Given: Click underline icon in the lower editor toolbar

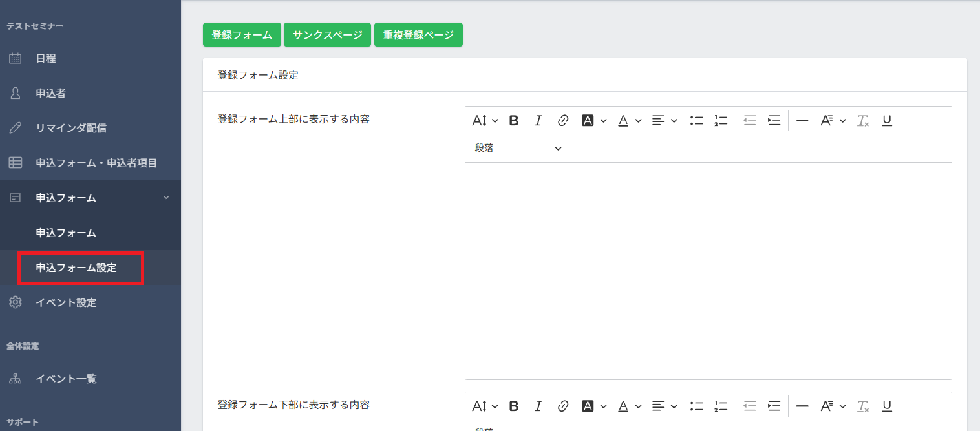Looking at the screenshot, I should (x=887, y=406).
